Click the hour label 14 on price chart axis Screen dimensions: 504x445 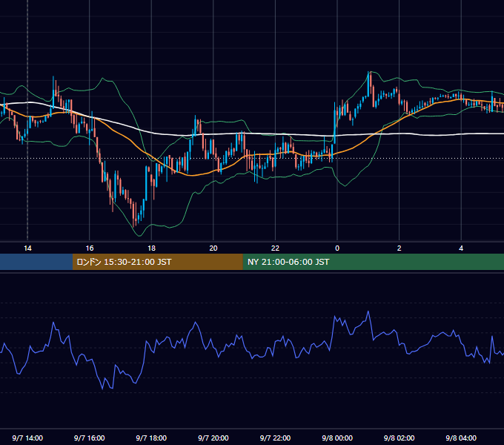click(27, 248)
